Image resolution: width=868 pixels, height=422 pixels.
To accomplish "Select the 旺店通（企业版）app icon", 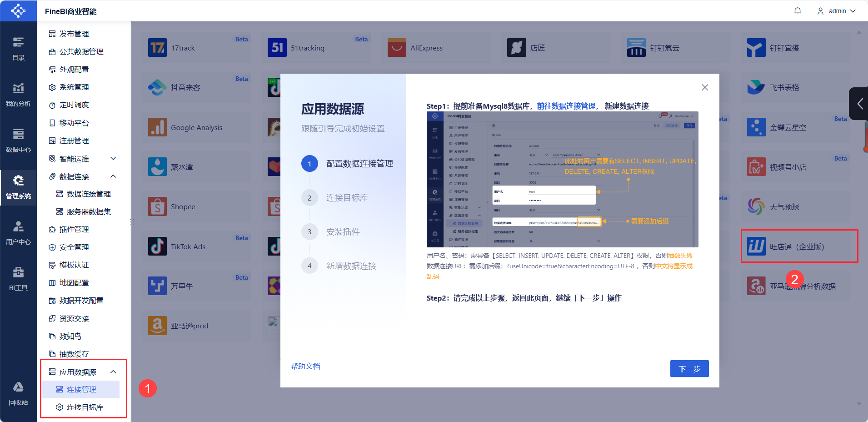I will point(756,246).
